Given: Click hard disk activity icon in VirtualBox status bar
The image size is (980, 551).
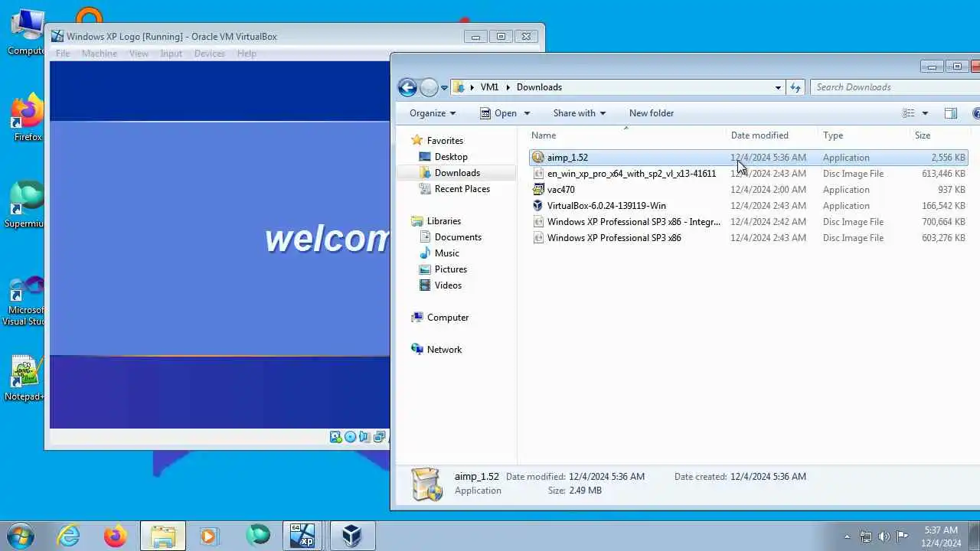Looking at the screenshot, I should (x=335, y=437).
